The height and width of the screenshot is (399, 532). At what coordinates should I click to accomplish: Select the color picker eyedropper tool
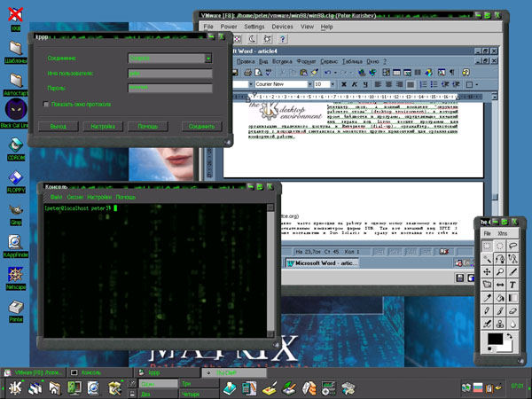pyautogui.click(x=487, y=298)
